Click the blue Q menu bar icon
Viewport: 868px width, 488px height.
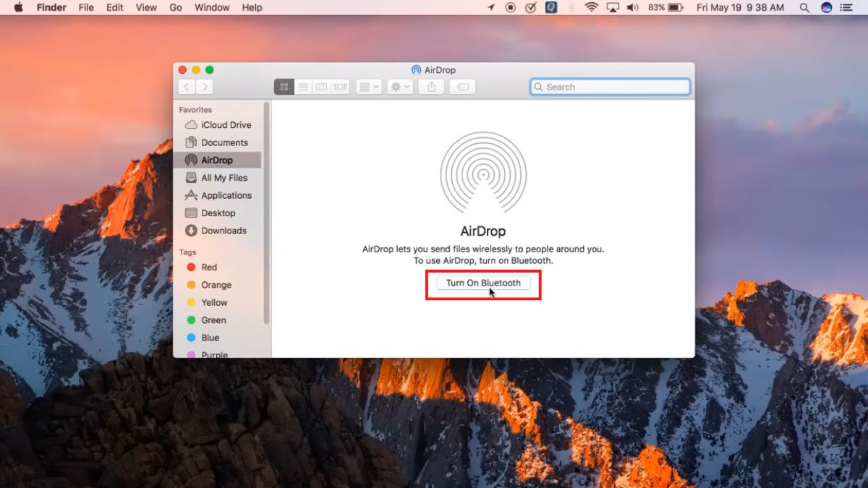click(551, 7)
